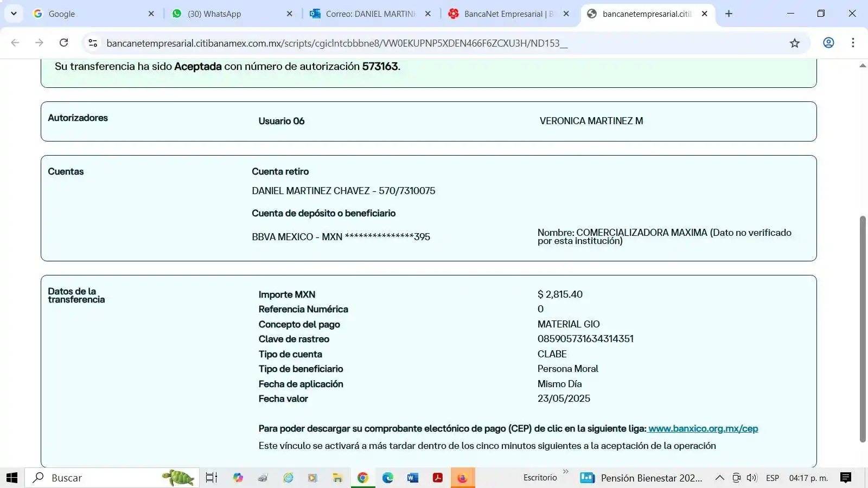Viewport: 868px width, 488px height.
Task: Open Task View on the taskbar
Action: coord(211,478)
